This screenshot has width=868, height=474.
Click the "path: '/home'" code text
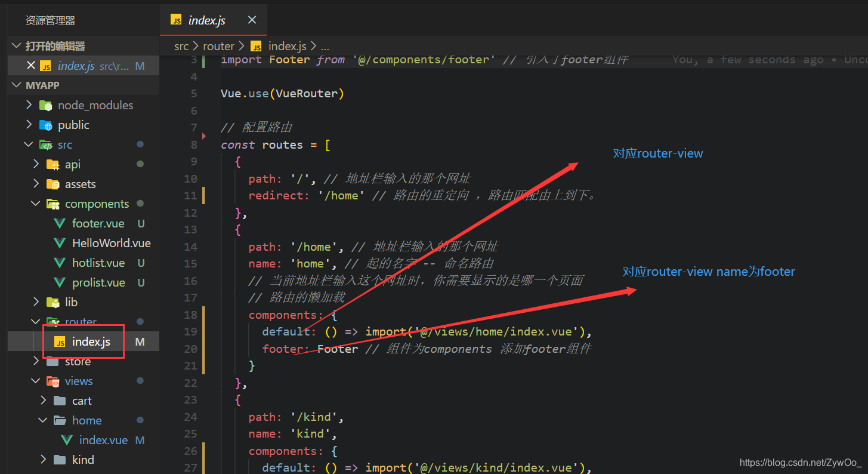click(296, 247)
